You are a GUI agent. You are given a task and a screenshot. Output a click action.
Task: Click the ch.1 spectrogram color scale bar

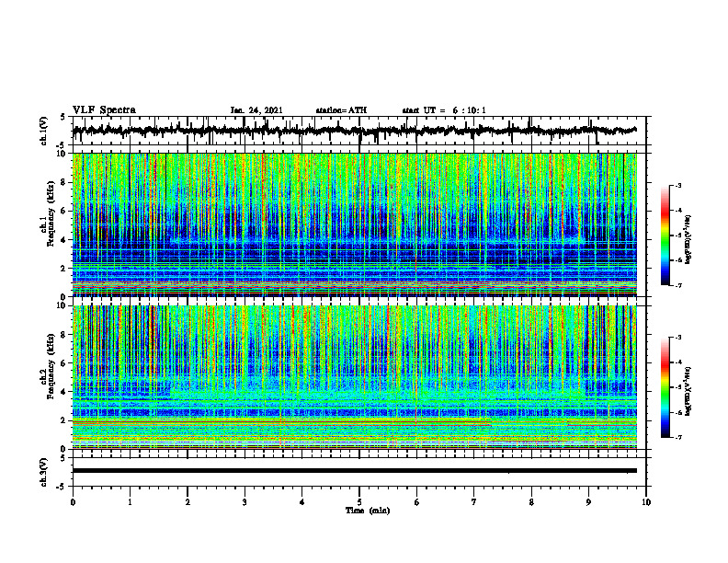pos(665,236)
